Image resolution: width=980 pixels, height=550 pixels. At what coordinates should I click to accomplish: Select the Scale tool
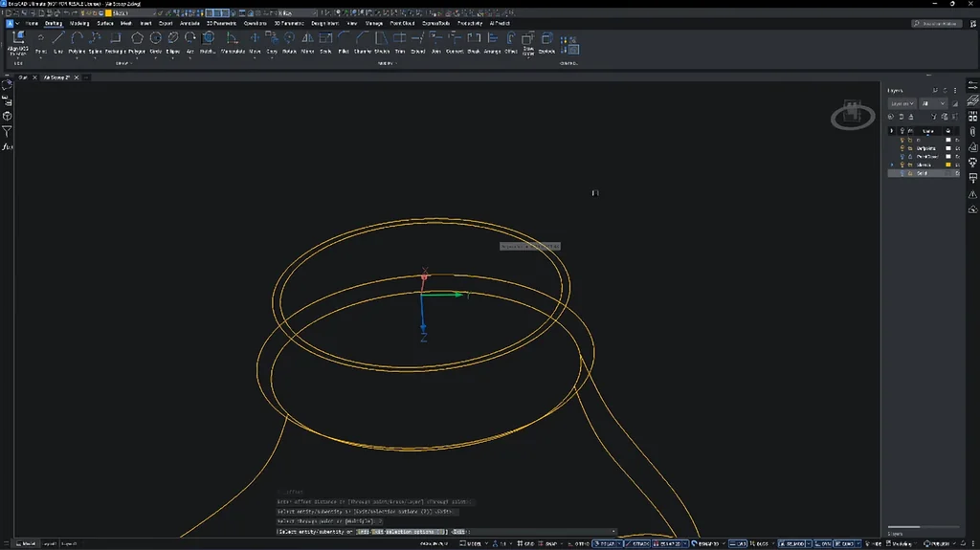pos(325,42)
